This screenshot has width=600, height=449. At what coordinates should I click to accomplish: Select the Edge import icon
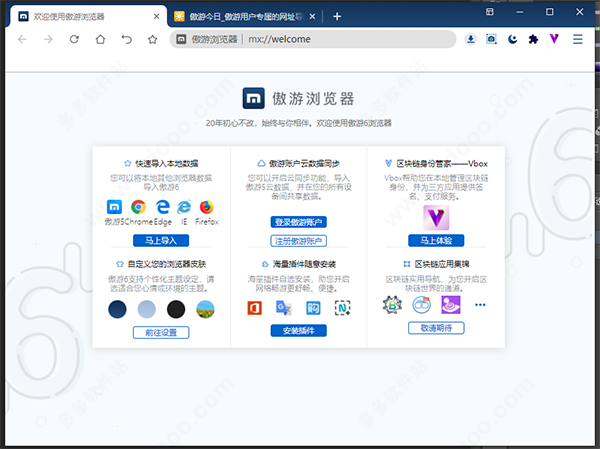(x=163, y=207)
